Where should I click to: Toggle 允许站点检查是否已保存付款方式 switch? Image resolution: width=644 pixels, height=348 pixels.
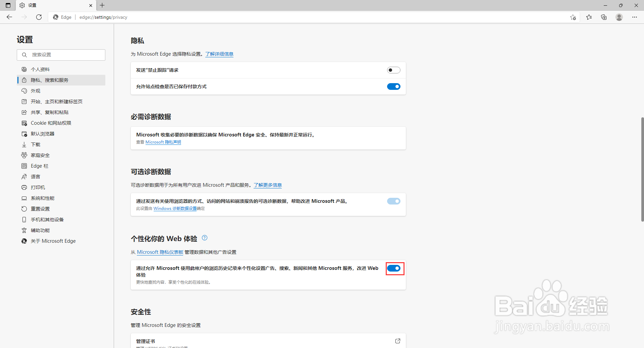pyautogui.click(x=394, y=86)
